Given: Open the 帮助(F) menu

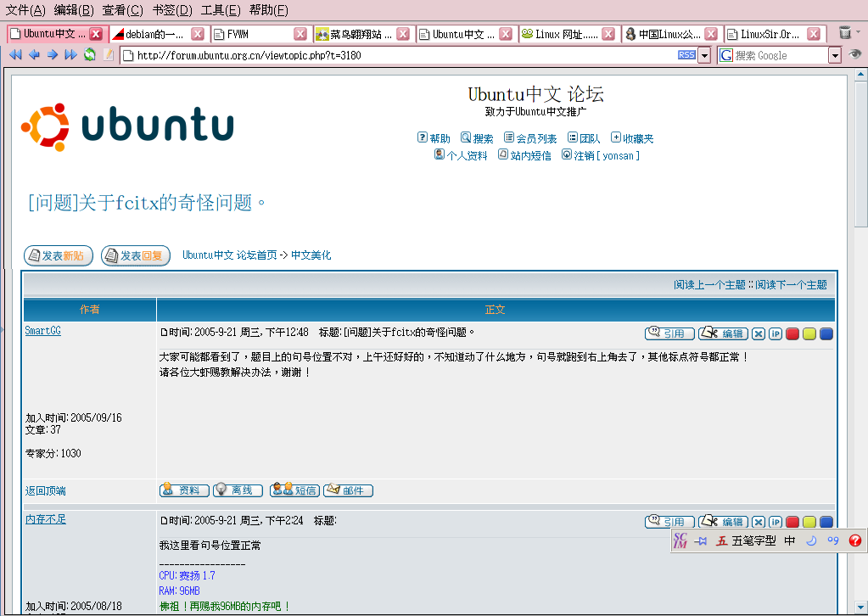Looking at the screenshot, I should pos(268,10).
